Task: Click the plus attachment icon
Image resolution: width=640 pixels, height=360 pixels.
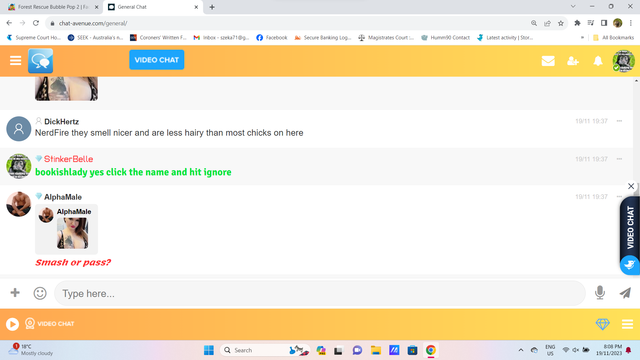Action: coord(15,293)
